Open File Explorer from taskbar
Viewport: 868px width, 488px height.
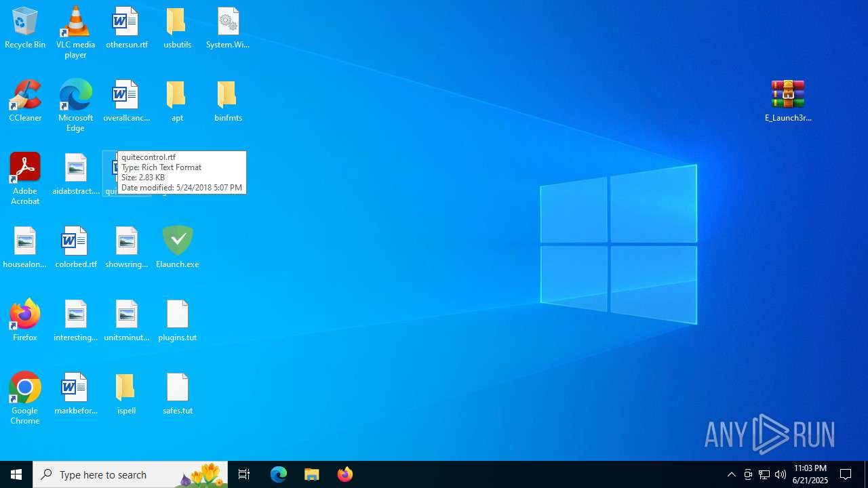(x=312, y=474)
